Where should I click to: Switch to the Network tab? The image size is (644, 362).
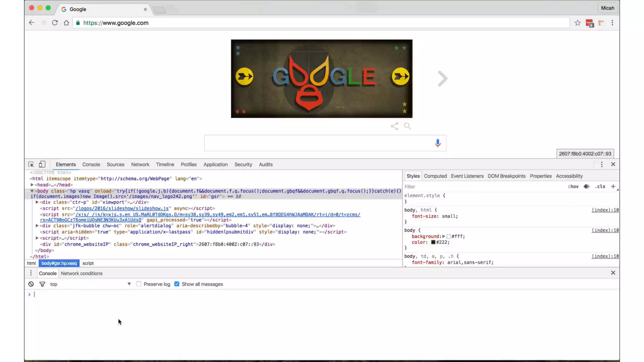(x=140, y=164)
